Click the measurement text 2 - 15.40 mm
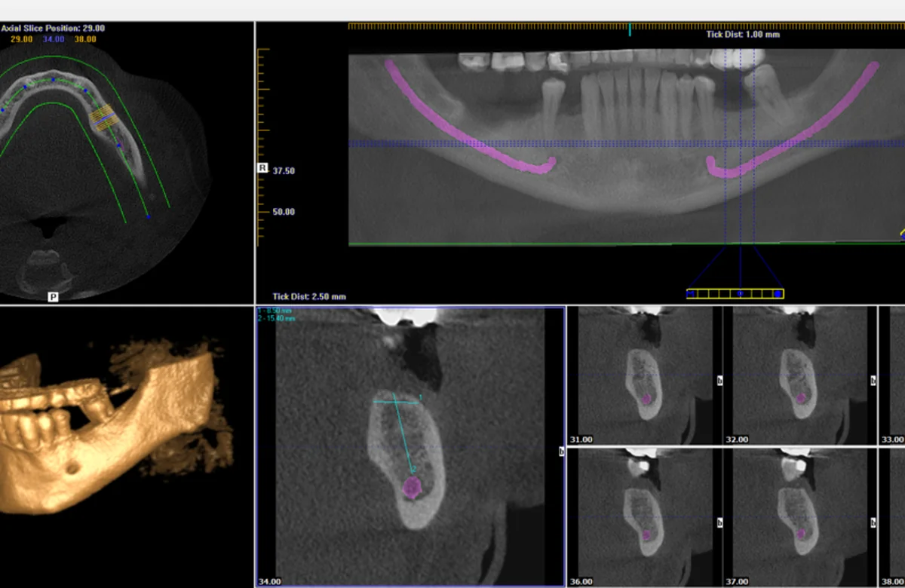This screenshot has height=588, width=905. tap(276, 319)
